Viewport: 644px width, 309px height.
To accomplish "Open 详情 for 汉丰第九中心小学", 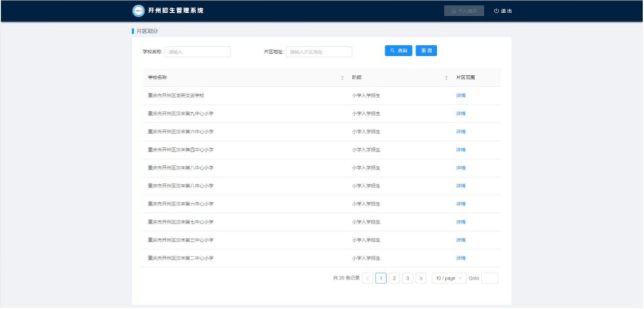I will click(x=461, y=114).
